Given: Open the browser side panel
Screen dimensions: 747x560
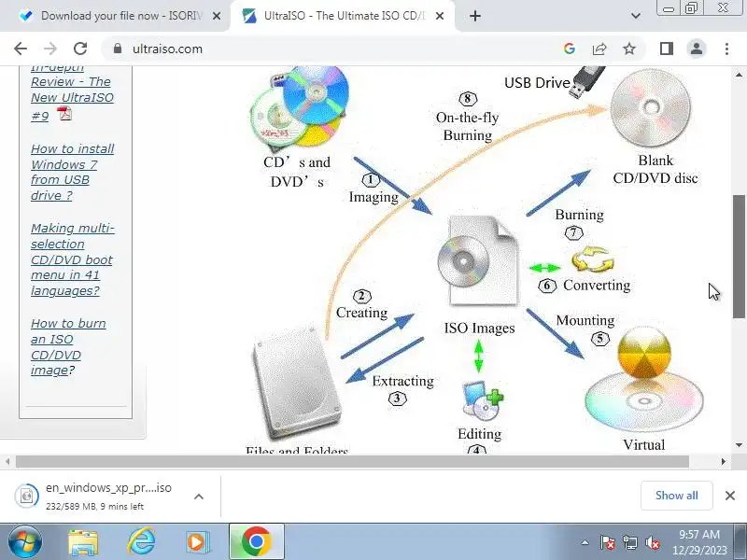Looking at the screenshot, I should (667, 49).
